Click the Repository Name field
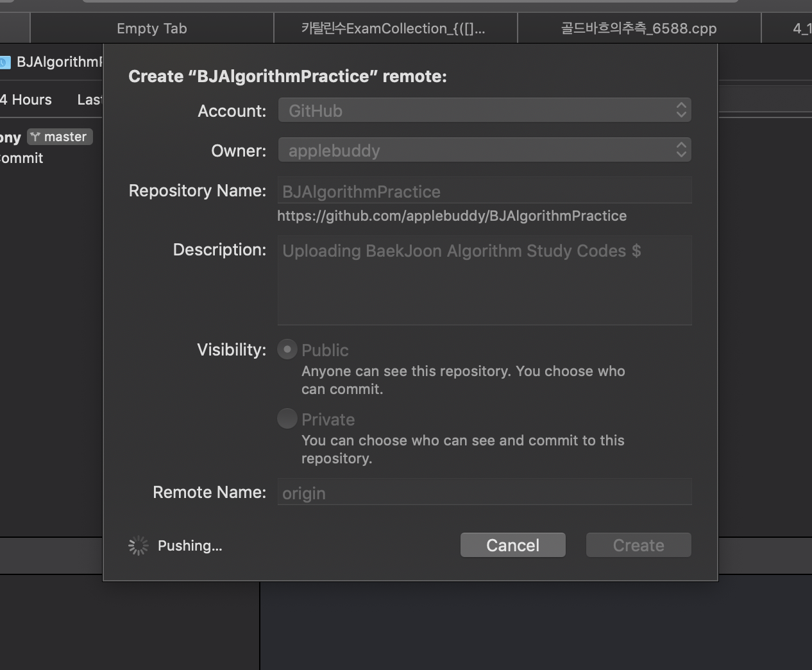The height and width of the screenshot is (670, 812). 484,191
